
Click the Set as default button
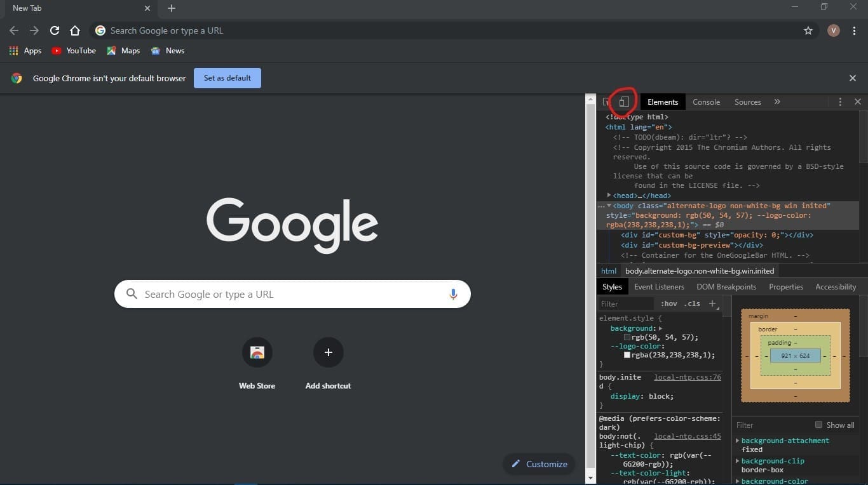point(227,77)
